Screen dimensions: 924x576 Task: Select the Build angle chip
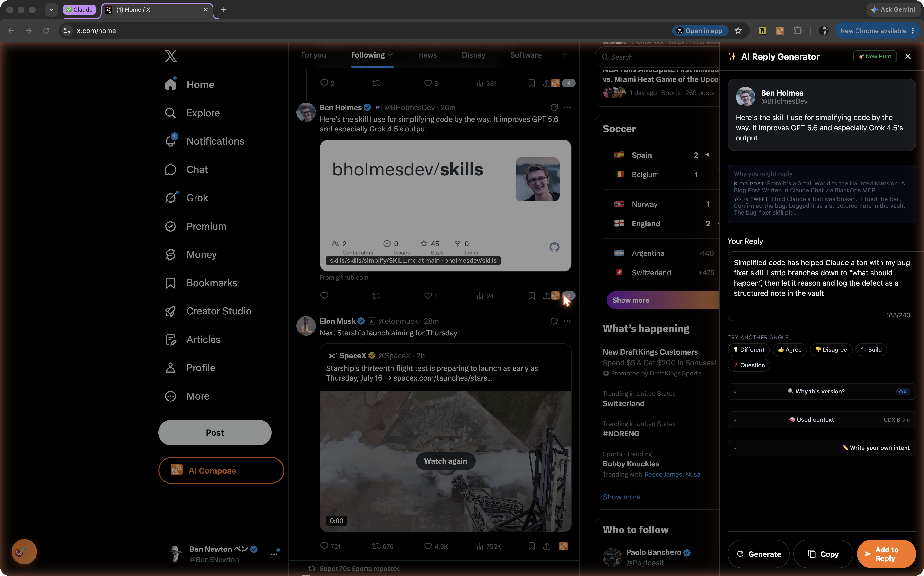tap(871, 350)
